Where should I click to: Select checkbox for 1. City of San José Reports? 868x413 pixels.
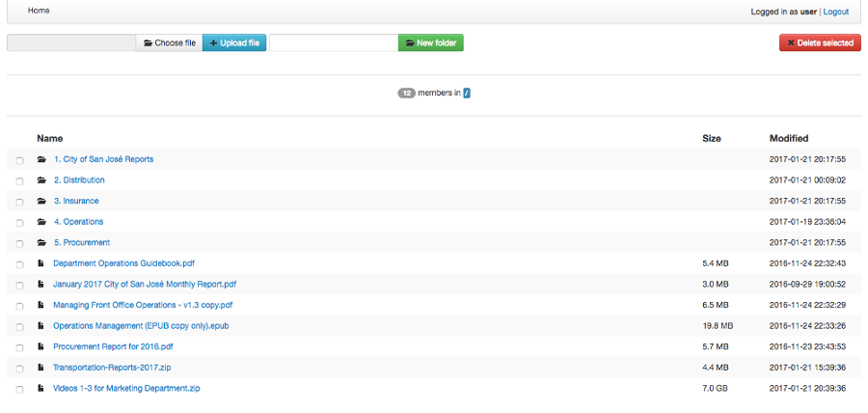coord(19,160)
